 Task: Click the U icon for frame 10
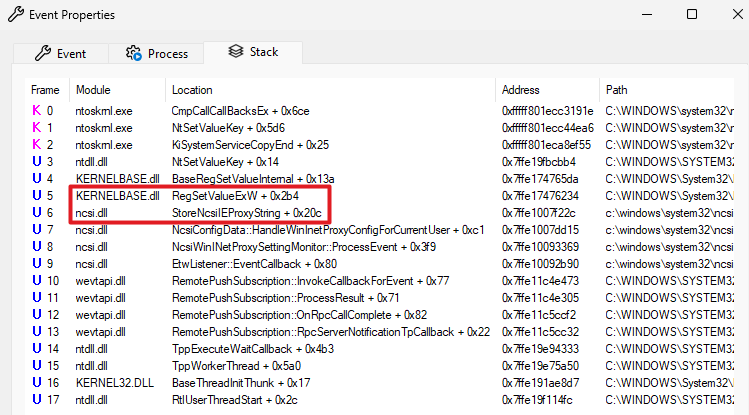[x=37, y=281]
